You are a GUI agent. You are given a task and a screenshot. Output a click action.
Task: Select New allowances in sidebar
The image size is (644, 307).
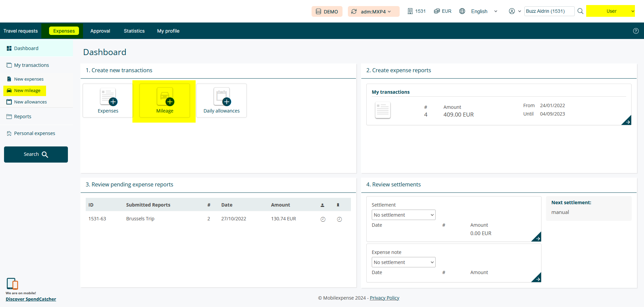(30, 102)
